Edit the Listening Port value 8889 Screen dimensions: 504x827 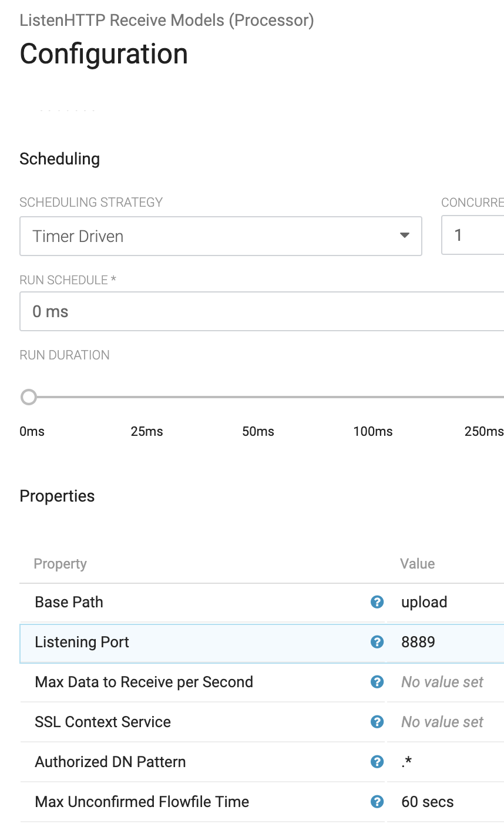(419, 642)
